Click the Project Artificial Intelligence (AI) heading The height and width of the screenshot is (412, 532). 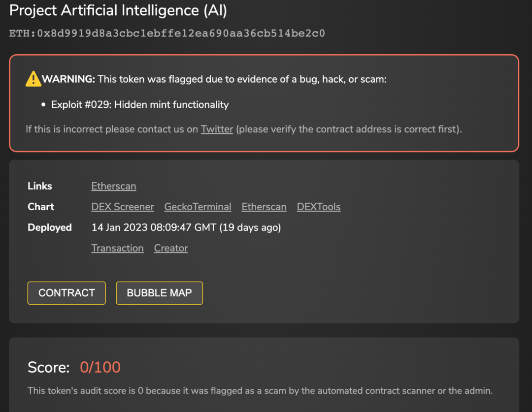tap(118, 10)
